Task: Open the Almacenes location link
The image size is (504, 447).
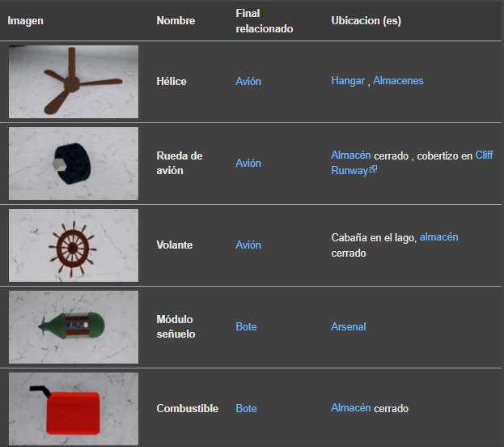Action: [x=398, y=81]
